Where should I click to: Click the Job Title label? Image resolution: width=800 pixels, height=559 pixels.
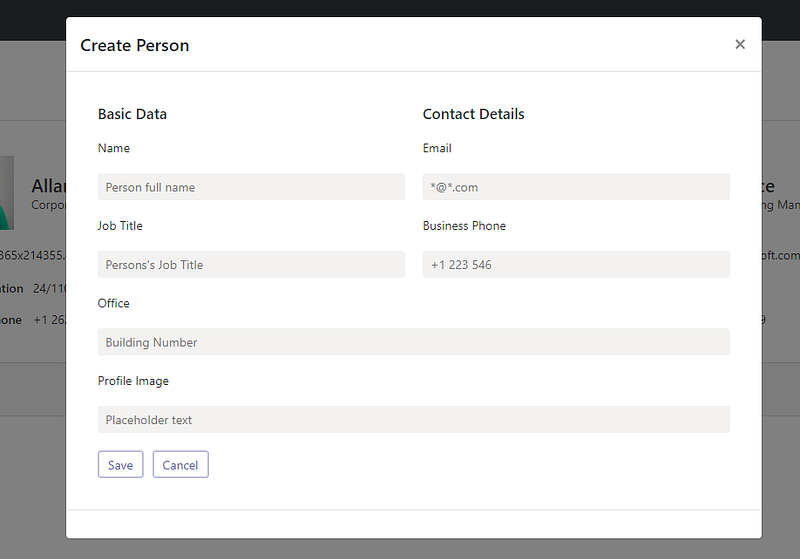click(x=120, y=225)
